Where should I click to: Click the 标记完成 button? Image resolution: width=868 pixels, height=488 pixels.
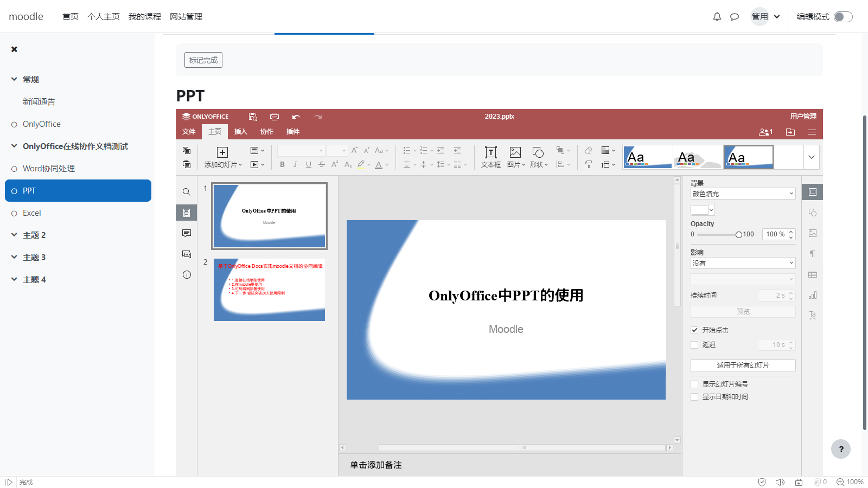click(x=203, y=60)
